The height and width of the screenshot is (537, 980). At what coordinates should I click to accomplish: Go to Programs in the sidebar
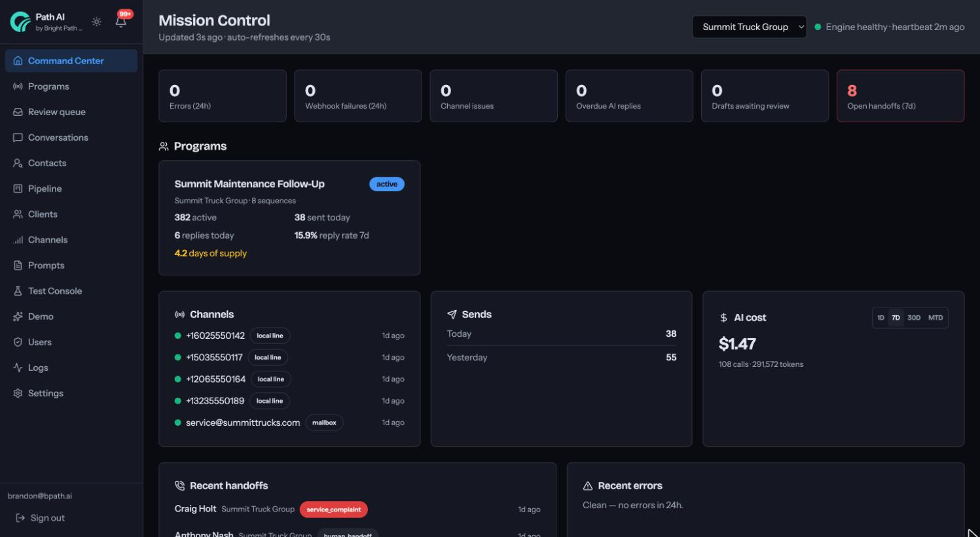point(71,86)
